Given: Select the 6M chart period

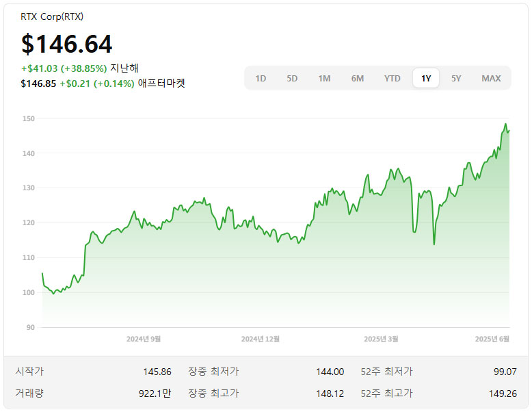Looking at the screenshot, I should pos(358,79).
